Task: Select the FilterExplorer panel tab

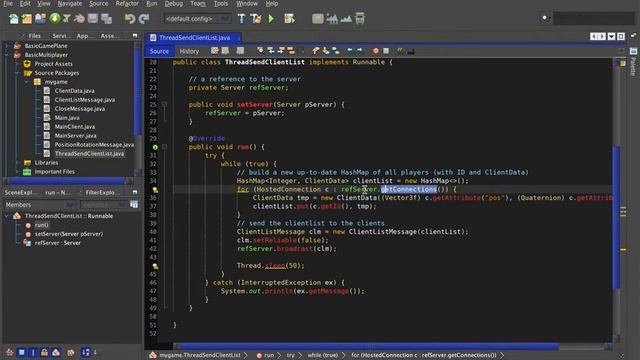Action: point(102,192)
